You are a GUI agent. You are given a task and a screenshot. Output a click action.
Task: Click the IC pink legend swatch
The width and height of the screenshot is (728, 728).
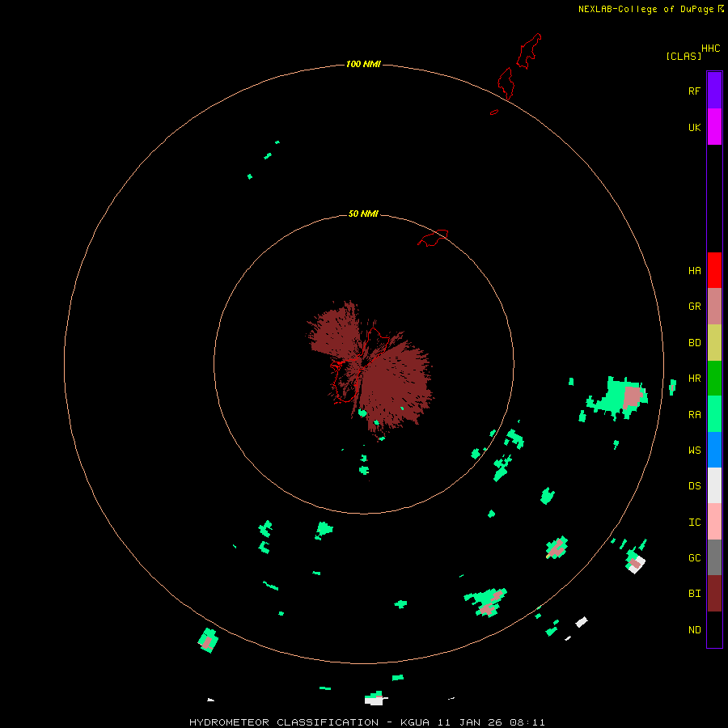coord(714,522)
